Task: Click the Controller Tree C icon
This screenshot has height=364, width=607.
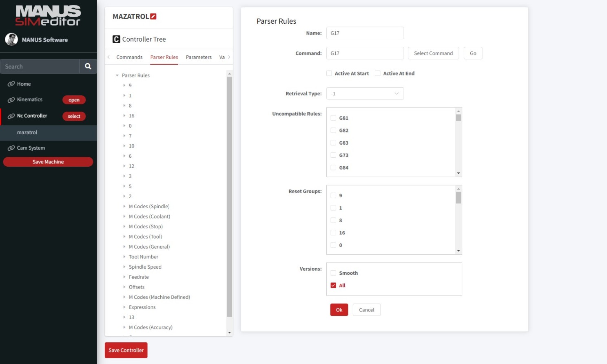Action: (116, 39)
